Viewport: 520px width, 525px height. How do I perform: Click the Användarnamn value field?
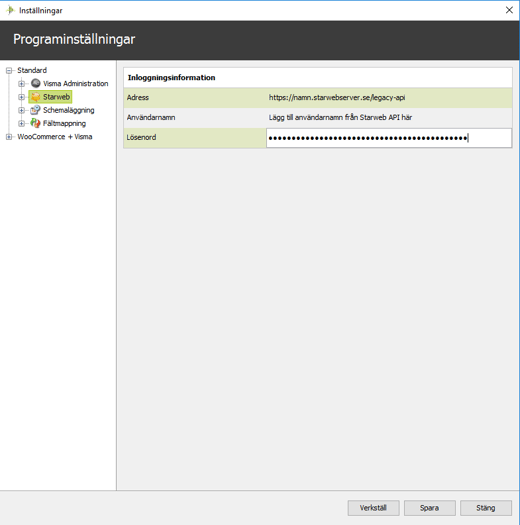click(389, 118)
